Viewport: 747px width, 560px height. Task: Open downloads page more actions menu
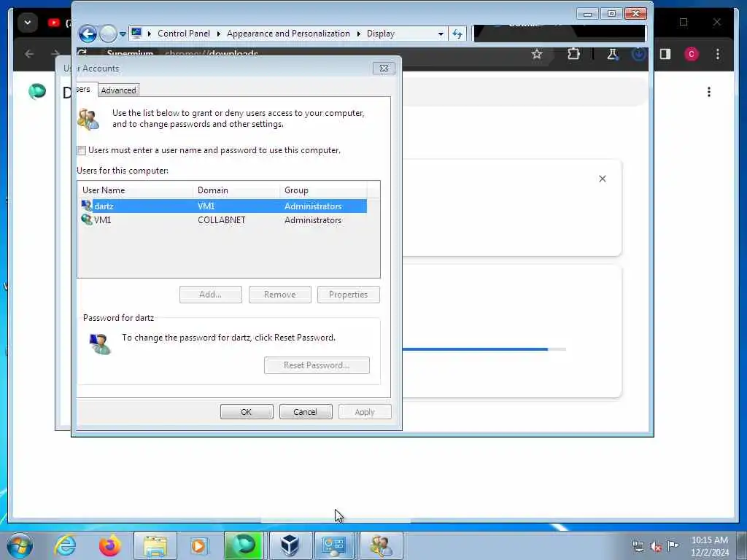click(x=709, y=92)
